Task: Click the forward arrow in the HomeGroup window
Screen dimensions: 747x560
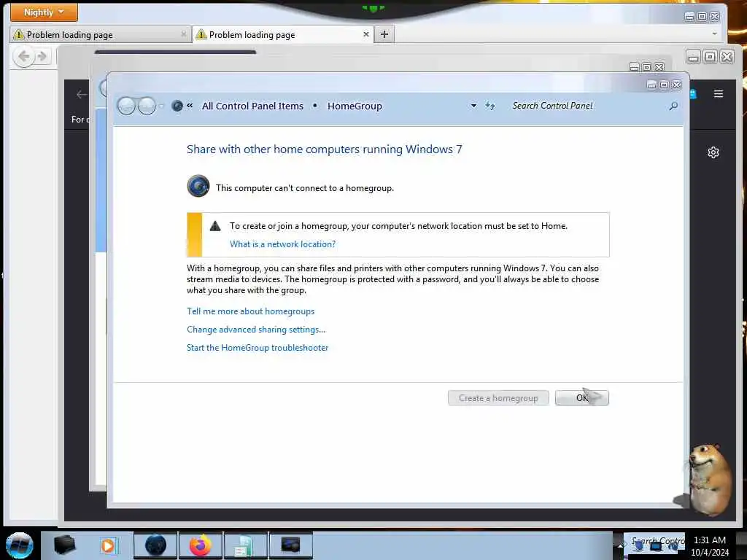Action: coord(147,106)
